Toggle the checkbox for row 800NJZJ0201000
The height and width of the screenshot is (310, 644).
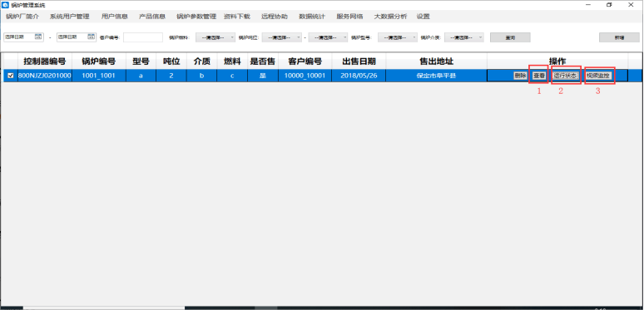(x=11, y=76)
